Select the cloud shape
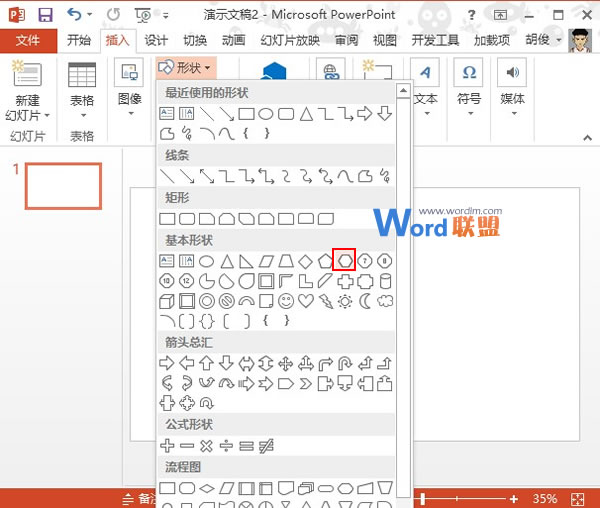The height and width of the screenshot is (508, 600). point(385,301)
